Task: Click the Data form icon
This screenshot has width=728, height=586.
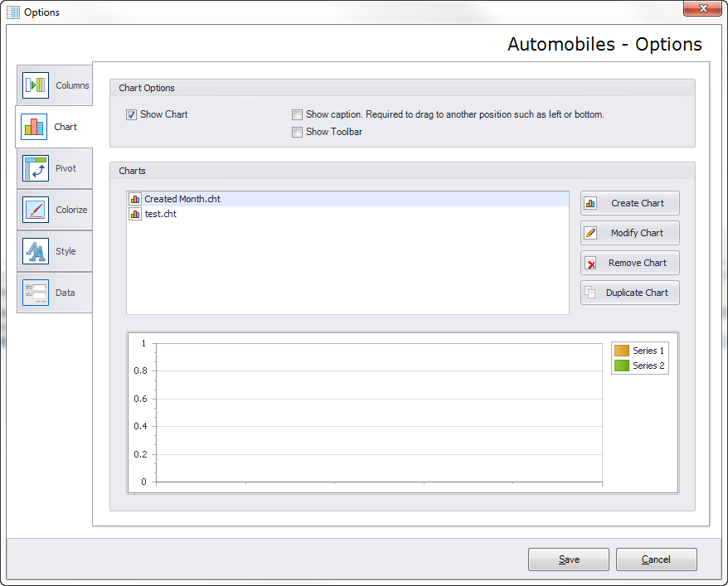Action: coord(36,293)
